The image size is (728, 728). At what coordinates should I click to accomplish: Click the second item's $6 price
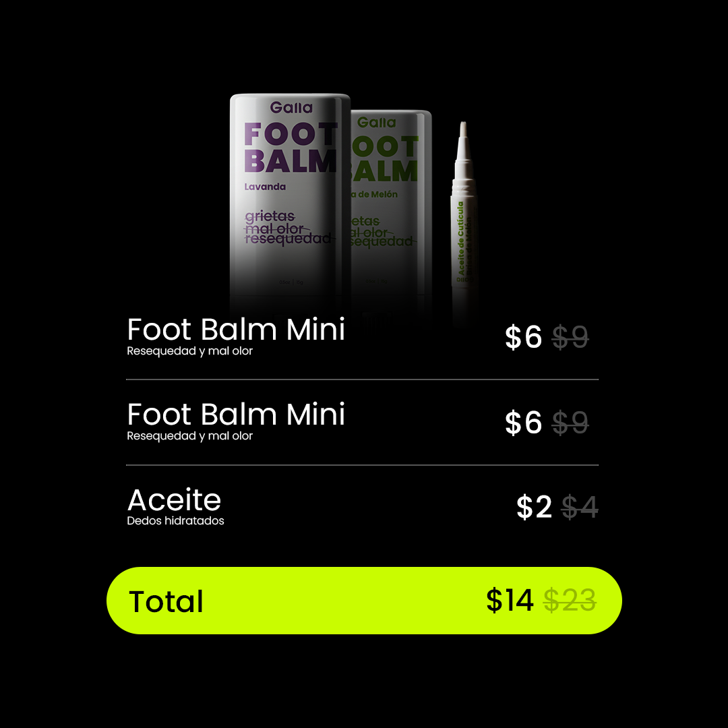tap(523, 423)
